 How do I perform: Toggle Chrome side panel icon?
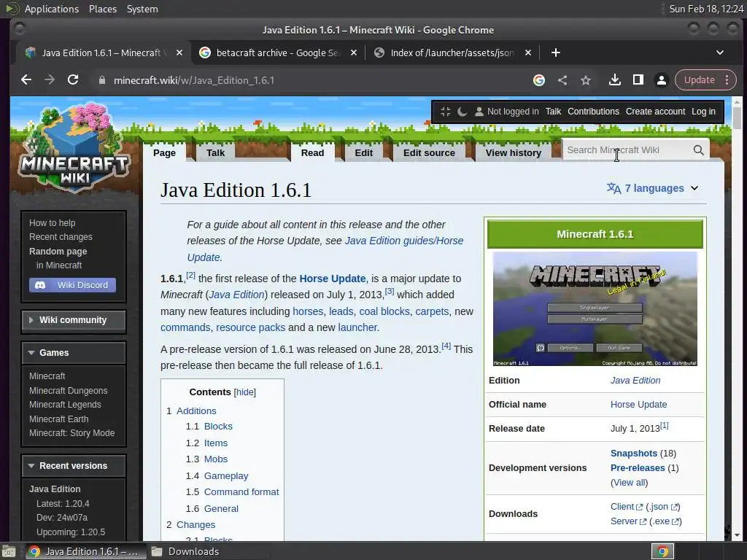tap(638, 80)
